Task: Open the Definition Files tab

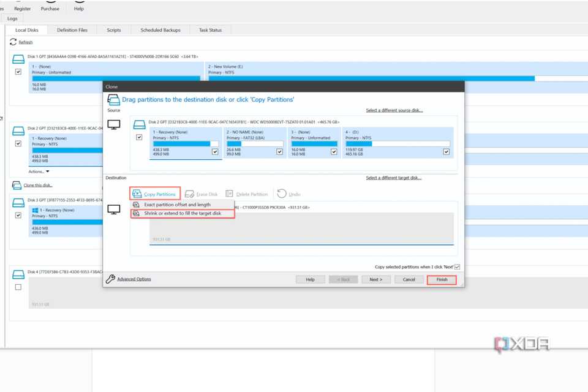Action: tap(72, 30)
